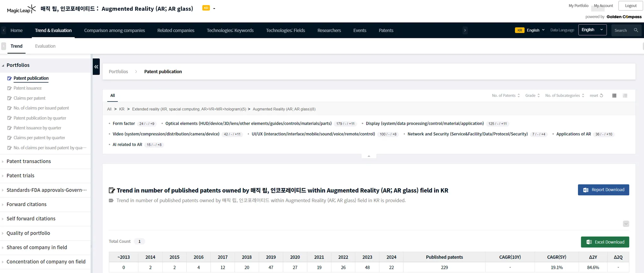Open the Researchers page
The image size is (644, 273).
329,30
